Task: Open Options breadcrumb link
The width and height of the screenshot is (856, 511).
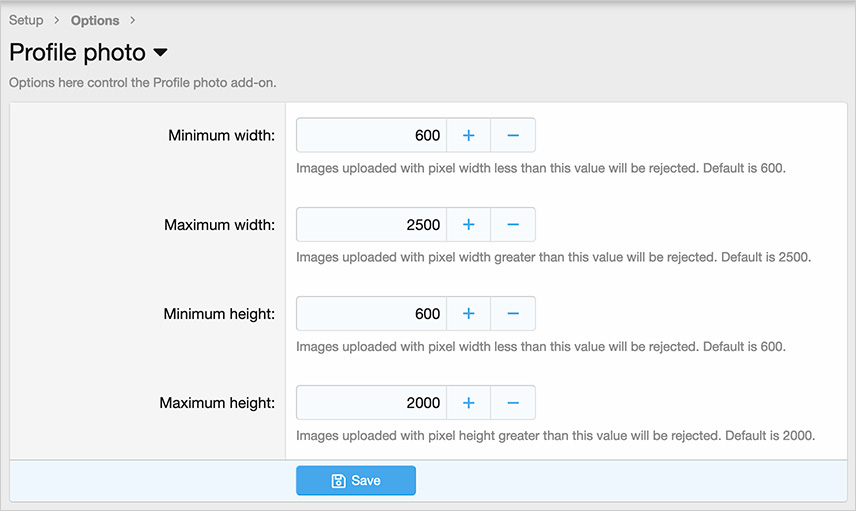Action: [x=95, y=20]
